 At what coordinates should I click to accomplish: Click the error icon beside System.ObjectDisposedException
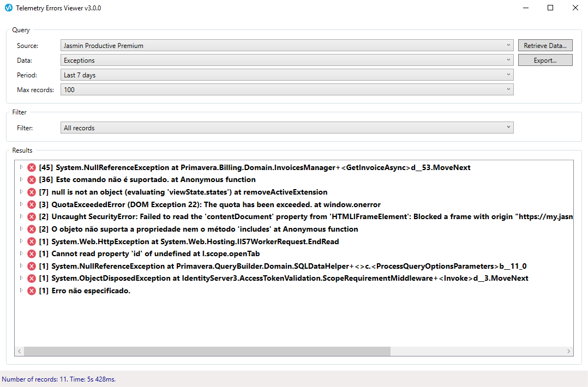point(32,279)
